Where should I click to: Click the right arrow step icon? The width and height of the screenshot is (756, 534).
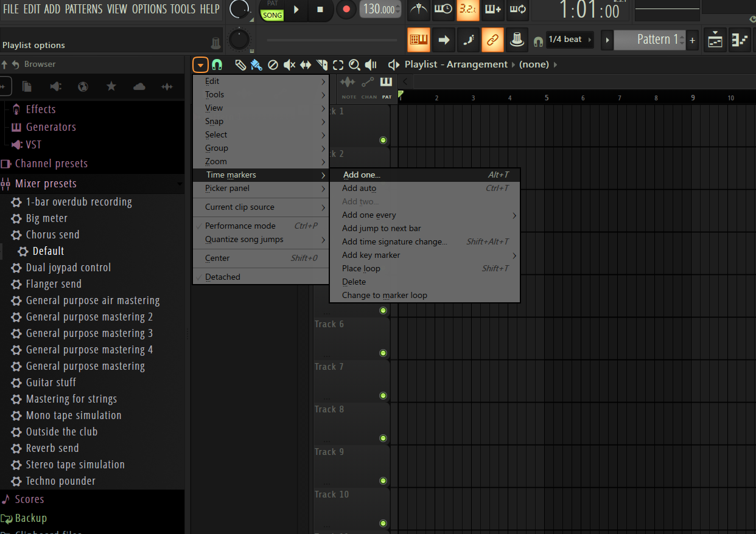tap(444, 40)
